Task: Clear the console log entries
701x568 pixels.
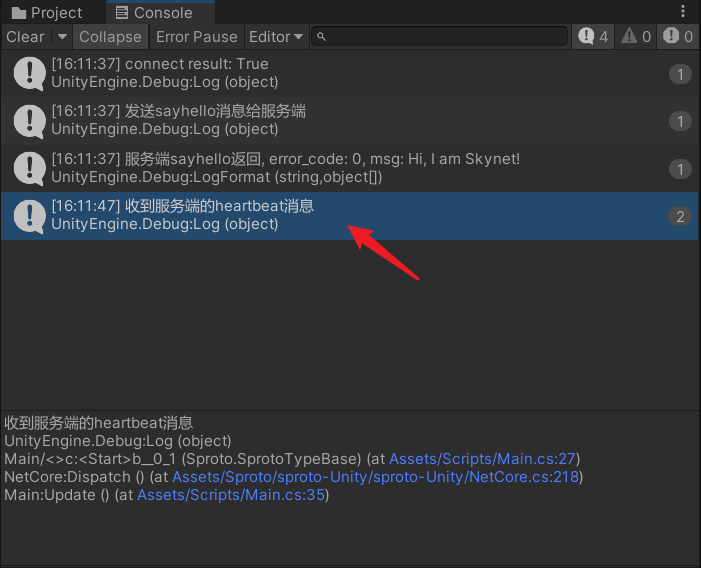Action: click(x=25, y=37)
